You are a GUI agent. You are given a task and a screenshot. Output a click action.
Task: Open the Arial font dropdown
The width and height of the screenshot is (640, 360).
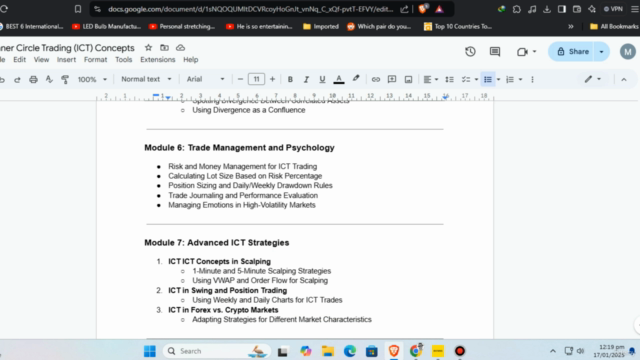click(x=205, y=79)
